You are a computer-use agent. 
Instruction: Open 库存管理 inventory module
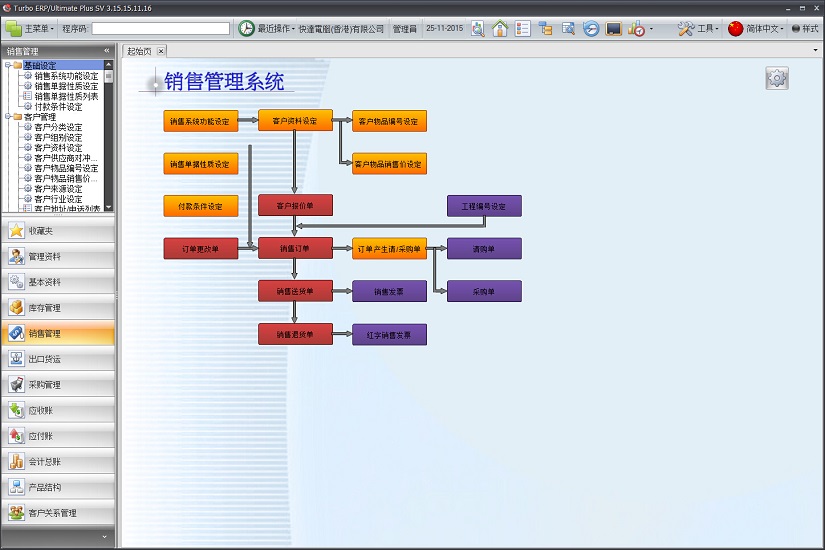click(58, 308)
